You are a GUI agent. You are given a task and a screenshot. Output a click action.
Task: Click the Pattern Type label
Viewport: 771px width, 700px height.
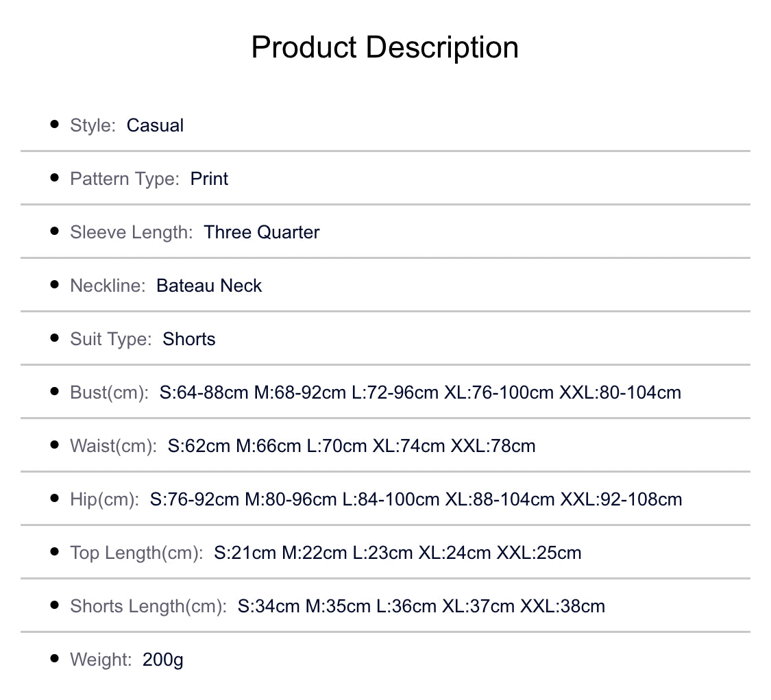(x=125, y=179)
